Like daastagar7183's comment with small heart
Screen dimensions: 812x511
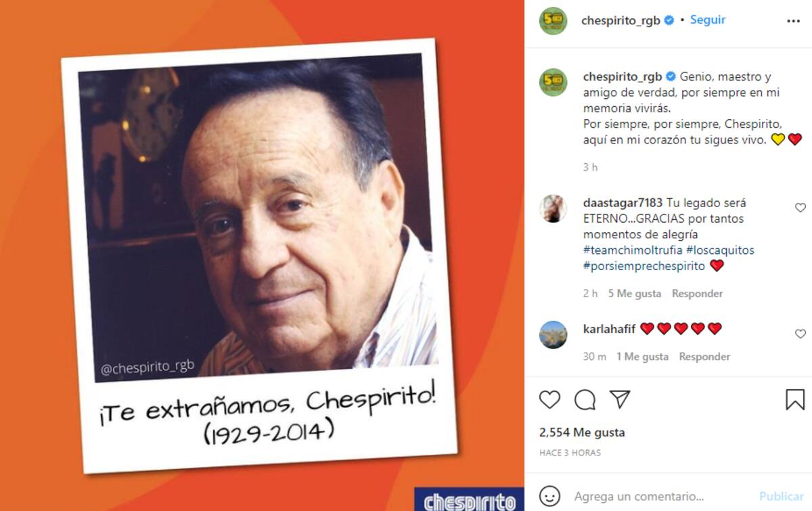pyautogui.click(x=800, y=208)
